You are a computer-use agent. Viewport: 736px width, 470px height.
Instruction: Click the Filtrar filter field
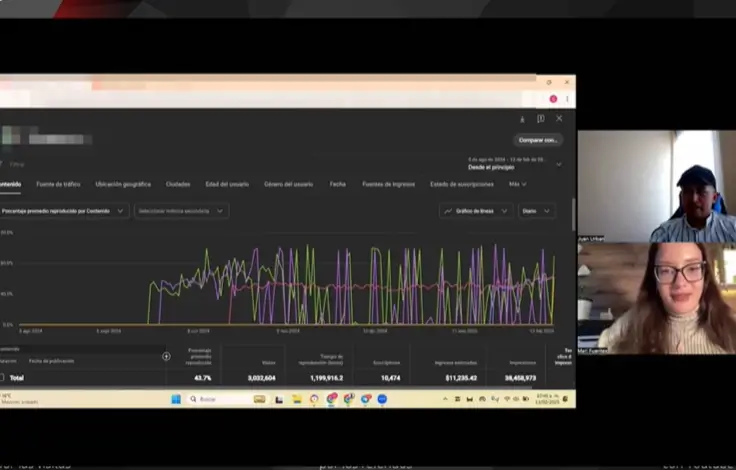click(x=17, y=164)
